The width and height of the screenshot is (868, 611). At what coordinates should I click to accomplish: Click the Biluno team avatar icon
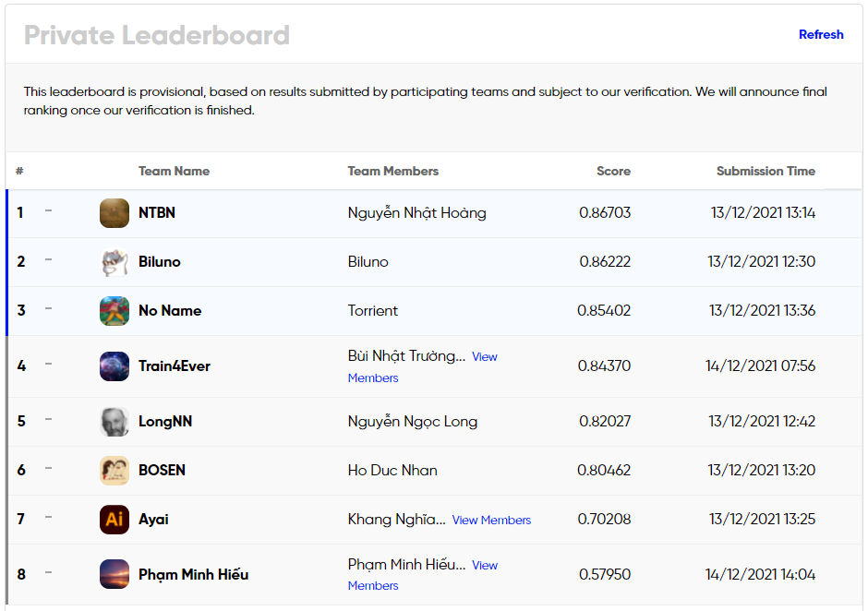click(x=115, y=262)
